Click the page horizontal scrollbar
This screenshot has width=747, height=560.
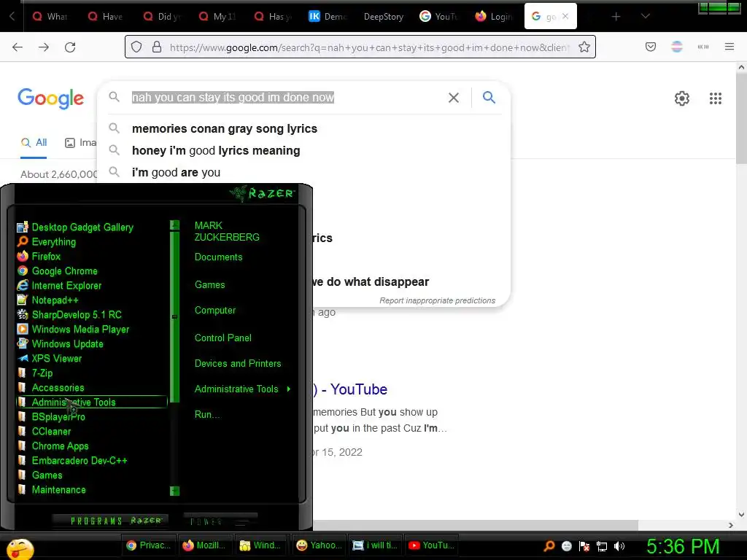[476, 525]
